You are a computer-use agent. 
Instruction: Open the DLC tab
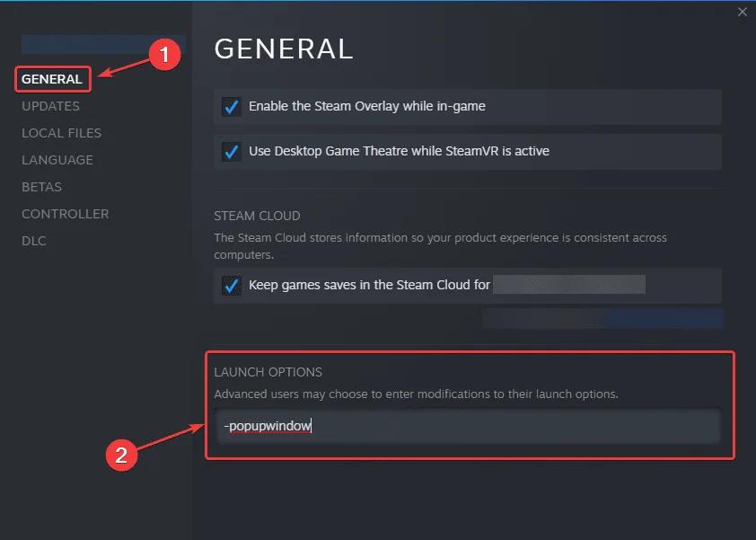34,241
